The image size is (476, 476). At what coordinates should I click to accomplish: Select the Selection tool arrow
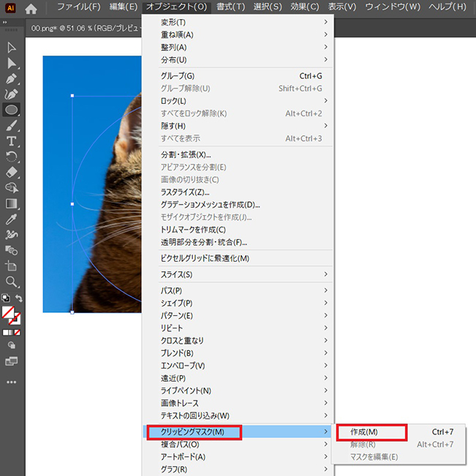(11, 48)
